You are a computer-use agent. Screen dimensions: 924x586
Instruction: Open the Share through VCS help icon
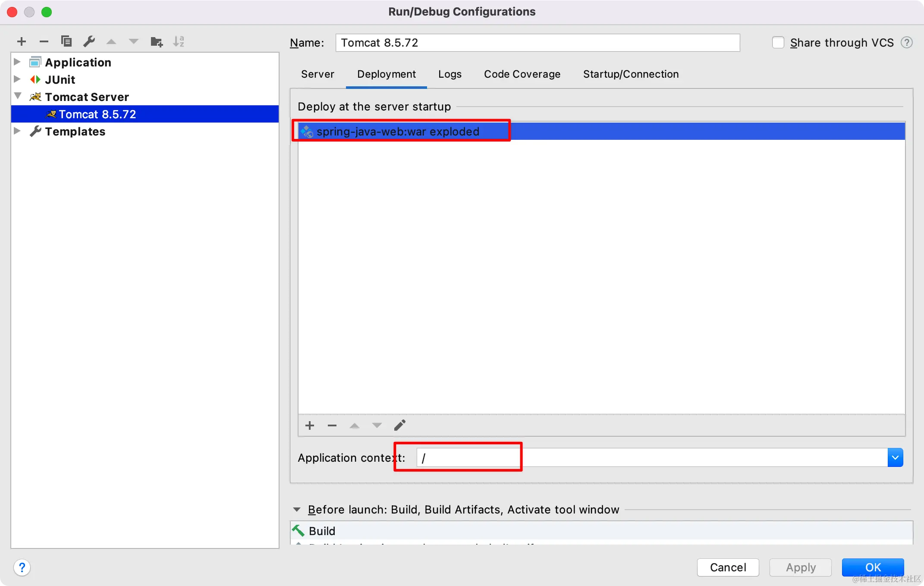click(x=907, y=43)
